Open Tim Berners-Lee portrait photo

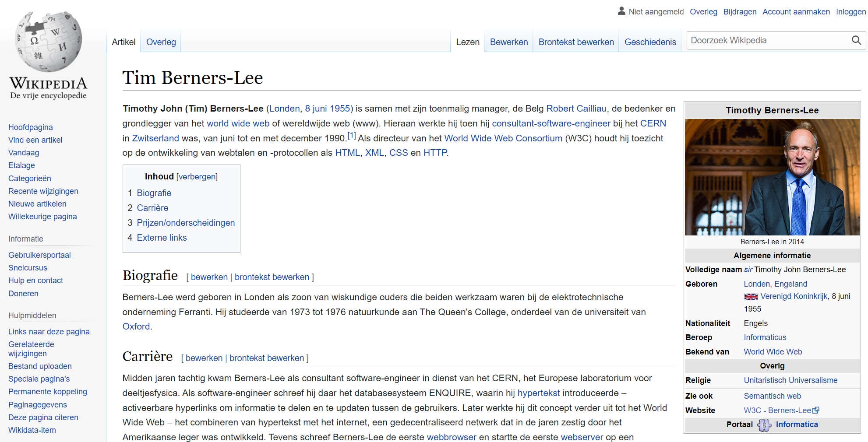click(x=772, y=177)
